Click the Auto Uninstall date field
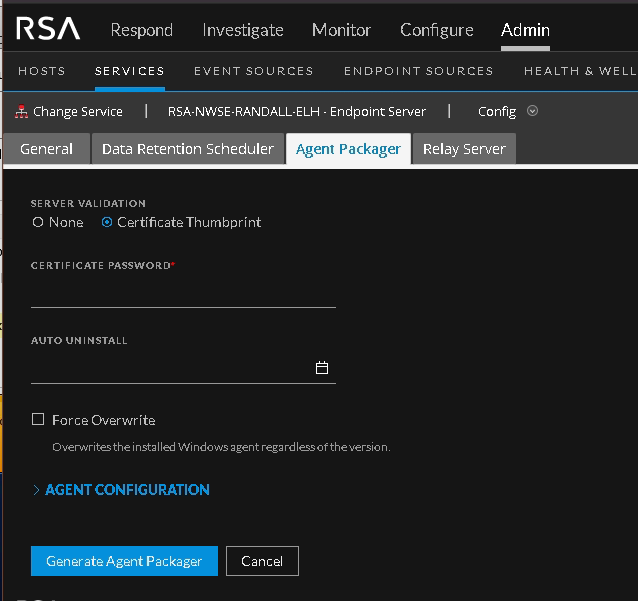The width and height of the screenshot is (638, 601). tap(170, 368)
